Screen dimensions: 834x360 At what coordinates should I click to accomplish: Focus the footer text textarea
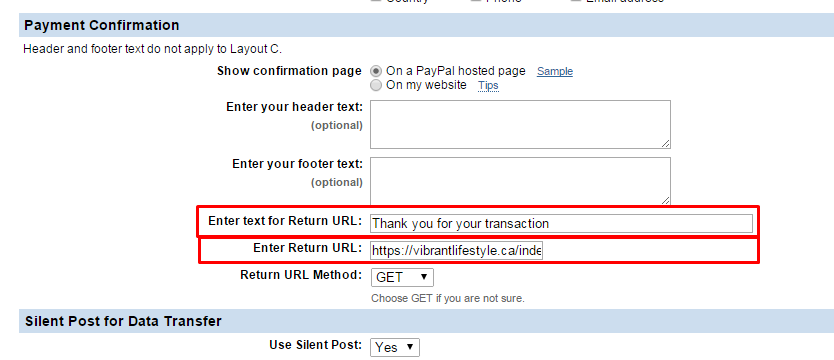[520, 181]
